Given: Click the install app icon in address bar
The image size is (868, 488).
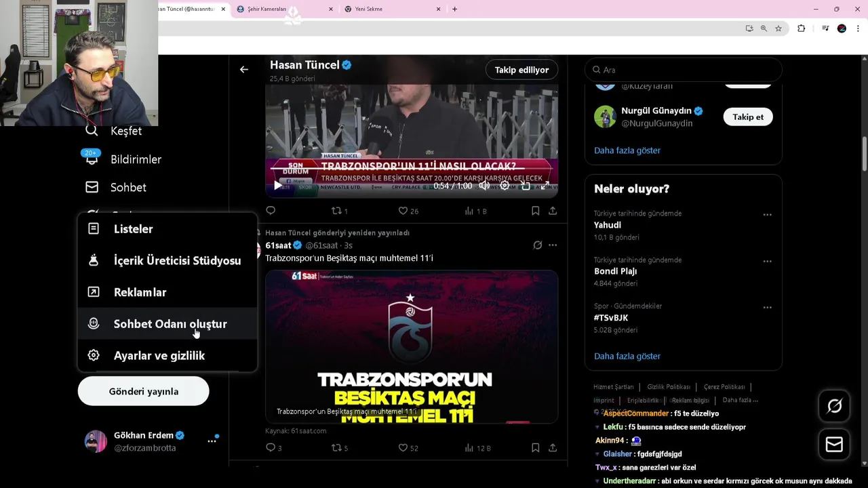Looking at the screenshot, I should pyautogui.click(x=749, y=28).
